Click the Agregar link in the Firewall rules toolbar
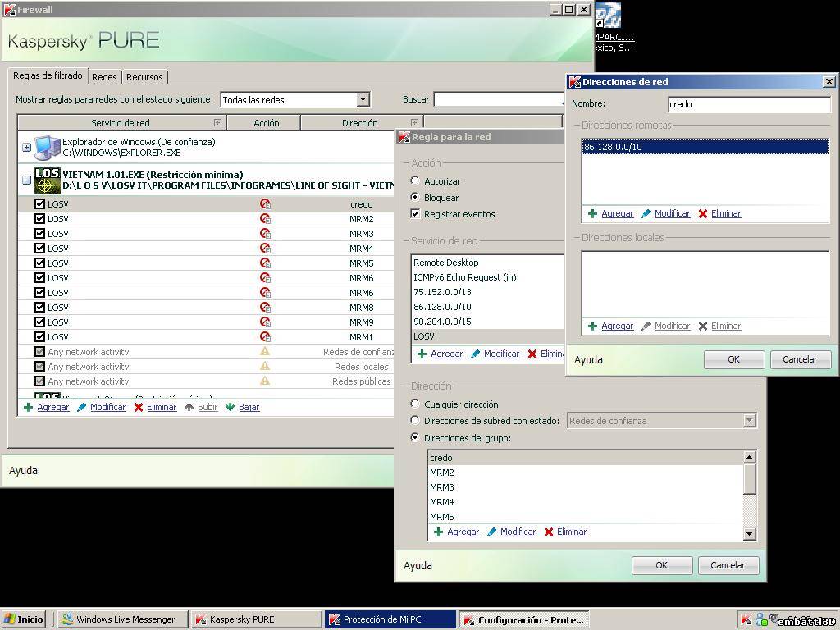The width and height of the screenshot is (840, 630). 53,407
